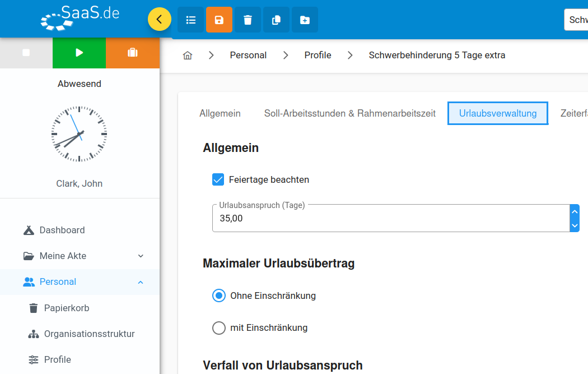Select the mit Einschränkung radio button
This screenshot has height=374, width=588.
pyautogui.click(x=219, y=327)
